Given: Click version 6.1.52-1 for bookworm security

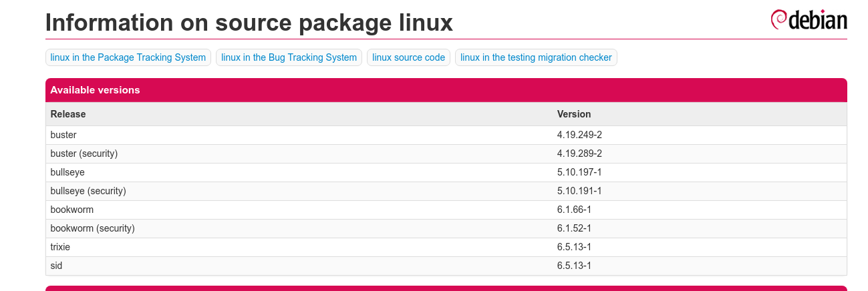Looking at the screenshot, I should (575, 228).
